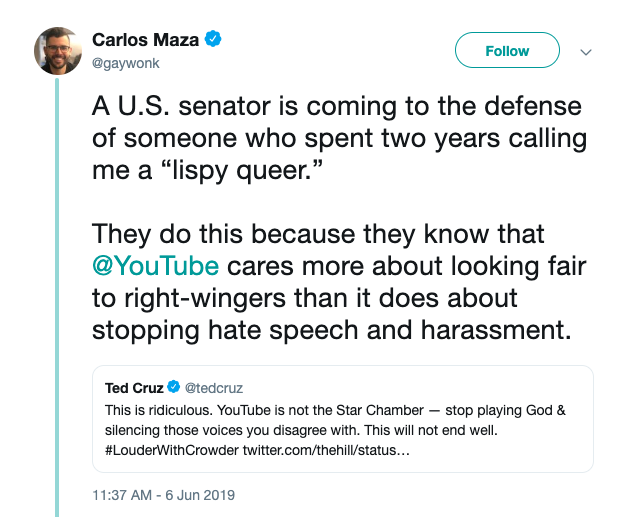628x517 pixels.
Task: Click the line starting 'A U.S. senator'
Action: [x=337, y=107]
